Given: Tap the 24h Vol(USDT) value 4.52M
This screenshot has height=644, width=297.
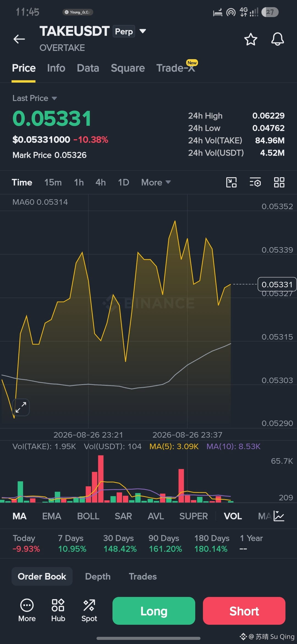Looking at the screenshot, I should [272, 153].
